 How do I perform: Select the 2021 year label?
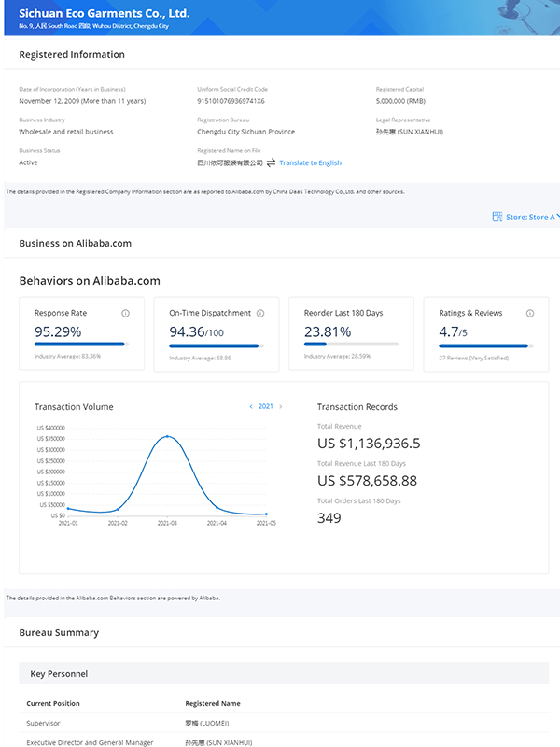pos(266,406)
